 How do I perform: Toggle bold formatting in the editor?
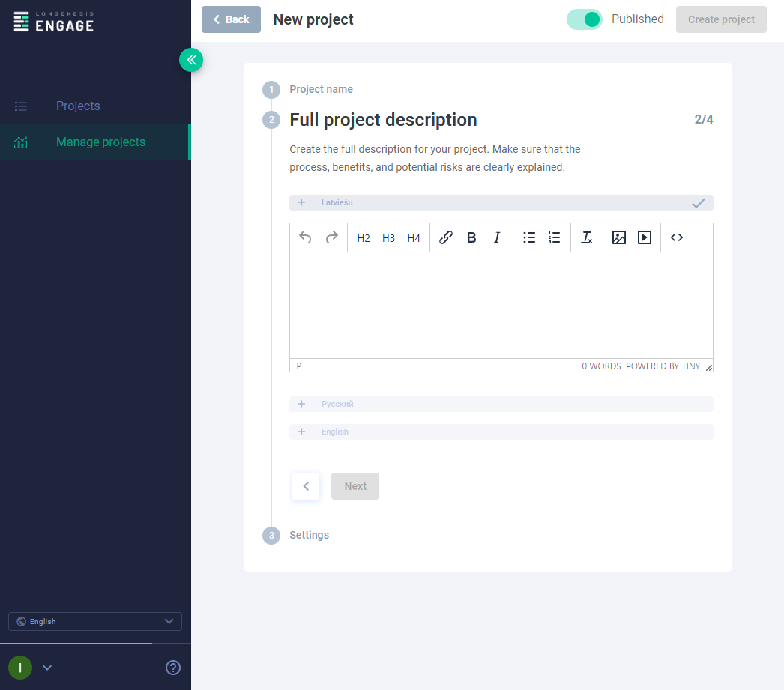[x=471, y=237]
